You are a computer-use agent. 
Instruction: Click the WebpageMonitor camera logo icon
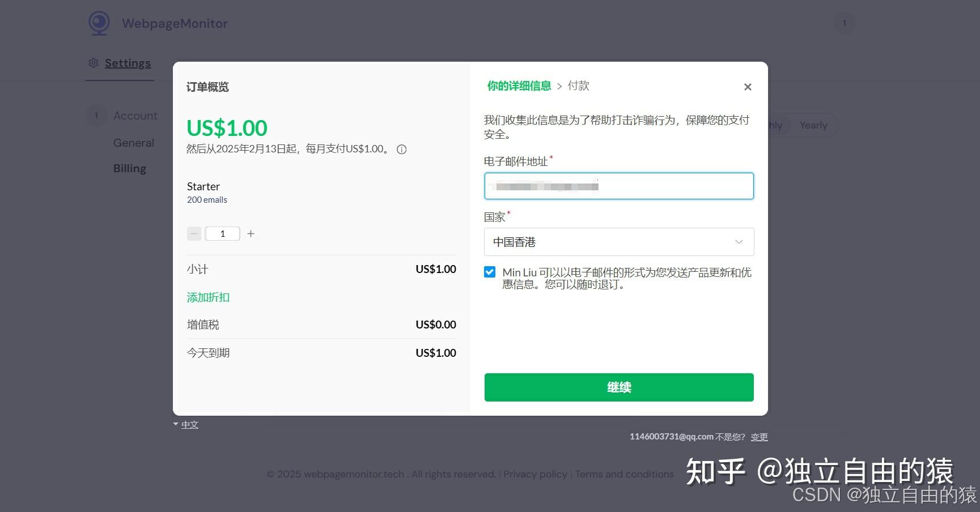(x=99, y=23)
